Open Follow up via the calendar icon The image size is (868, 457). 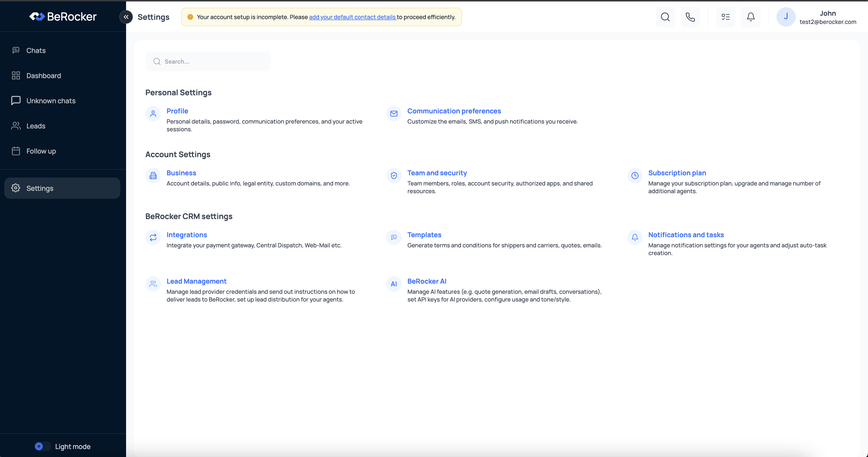pyautogui.click(x=16, y=151)
